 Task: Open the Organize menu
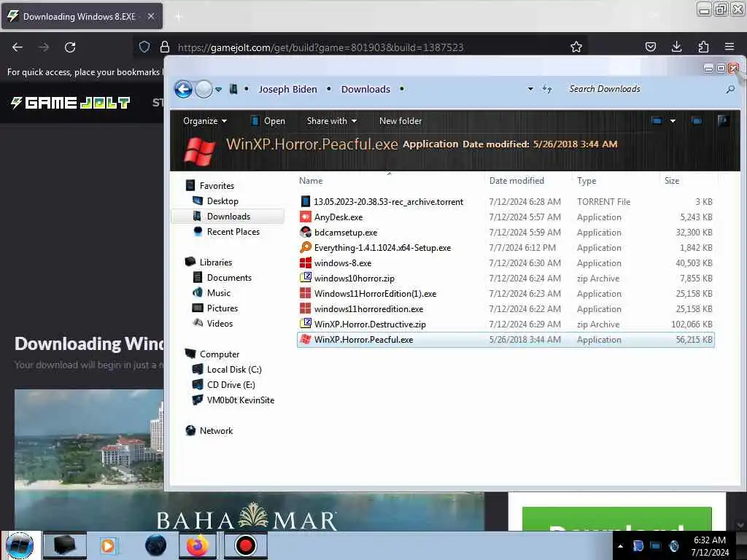tap(205, 121)
